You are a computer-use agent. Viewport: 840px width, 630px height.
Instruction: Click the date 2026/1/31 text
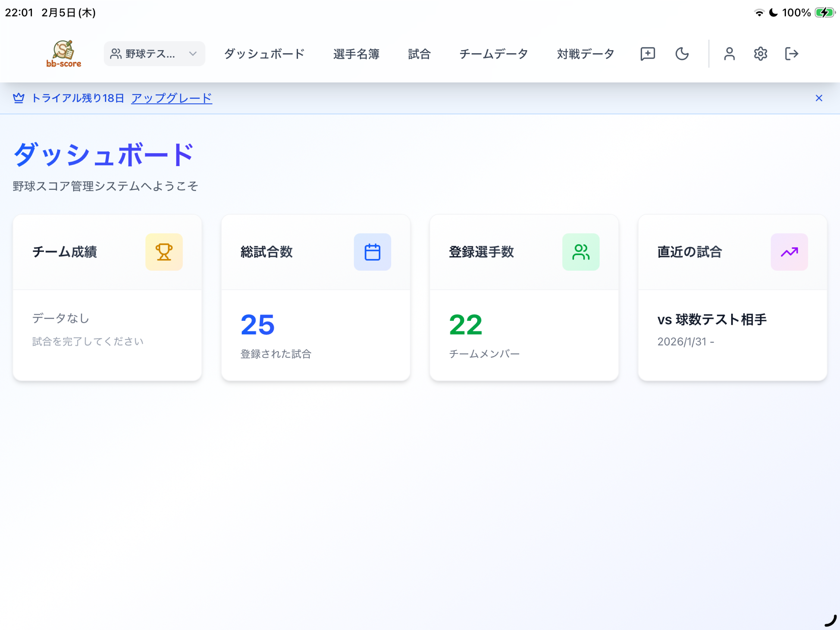682,341
